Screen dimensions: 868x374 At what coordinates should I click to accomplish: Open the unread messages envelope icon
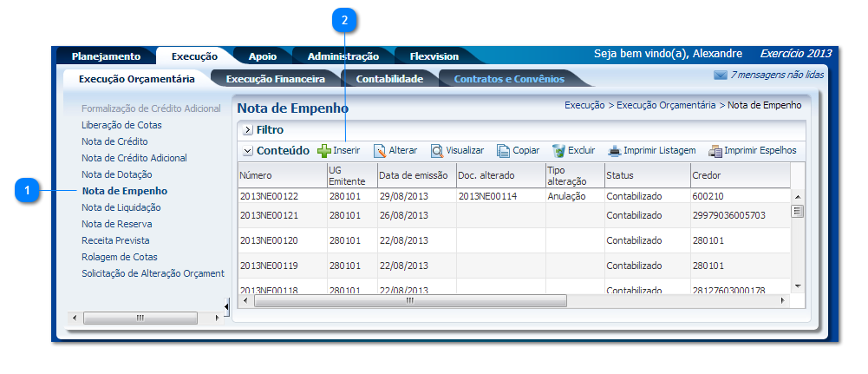(720, 75)
